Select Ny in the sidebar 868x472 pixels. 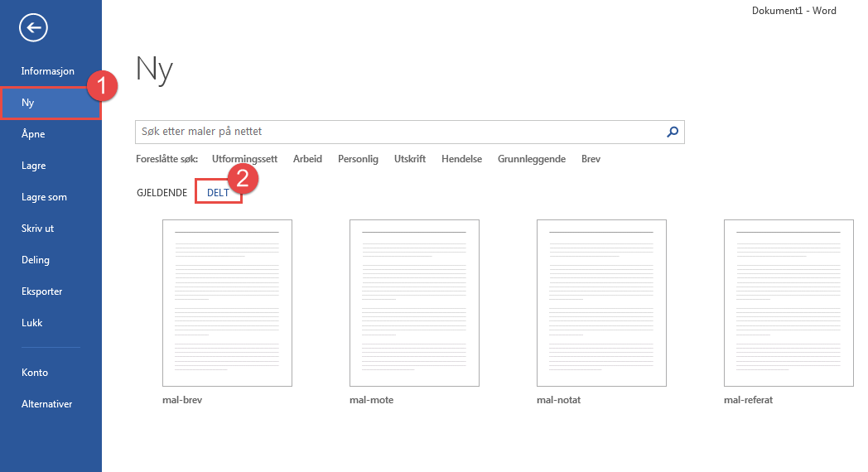pos(51,103)
